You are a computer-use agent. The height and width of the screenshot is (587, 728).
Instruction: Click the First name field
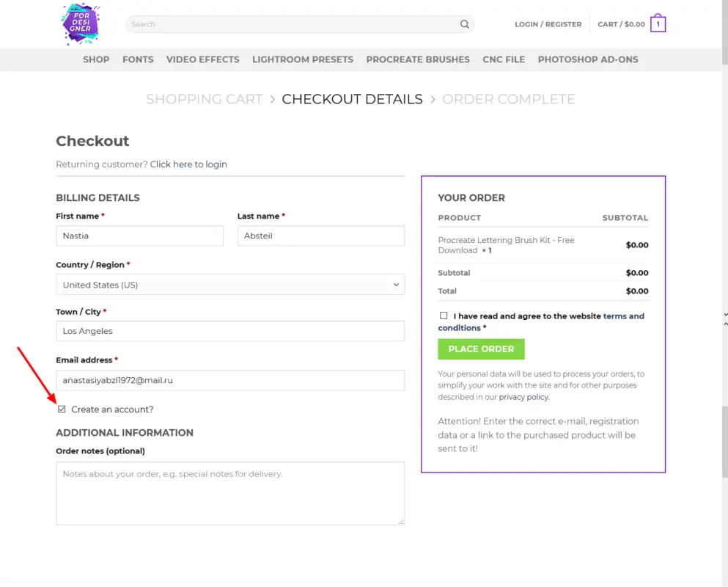click(140, 236)
